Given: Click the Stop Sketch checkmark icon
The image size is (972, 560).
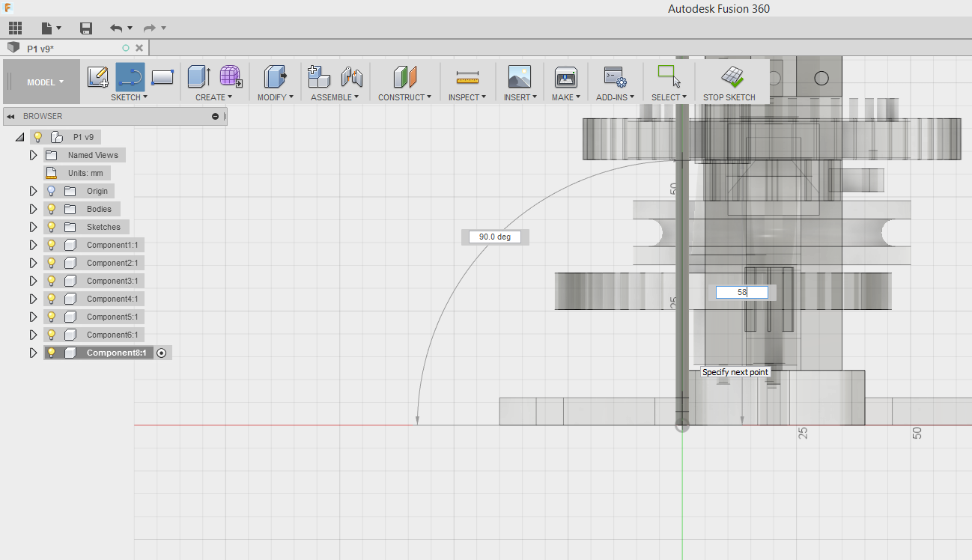Looking at the screenshot, I should pyautogui.click(x=732, y=76).
